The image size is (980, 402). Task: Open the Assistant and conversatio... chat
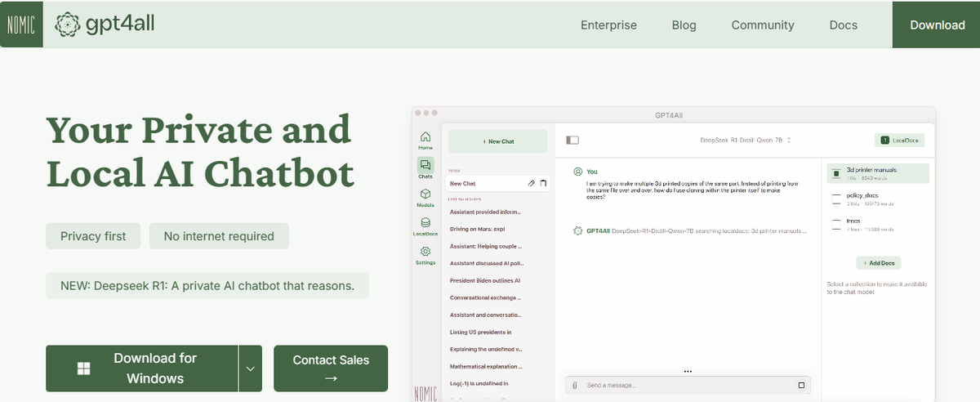(487, 315)
